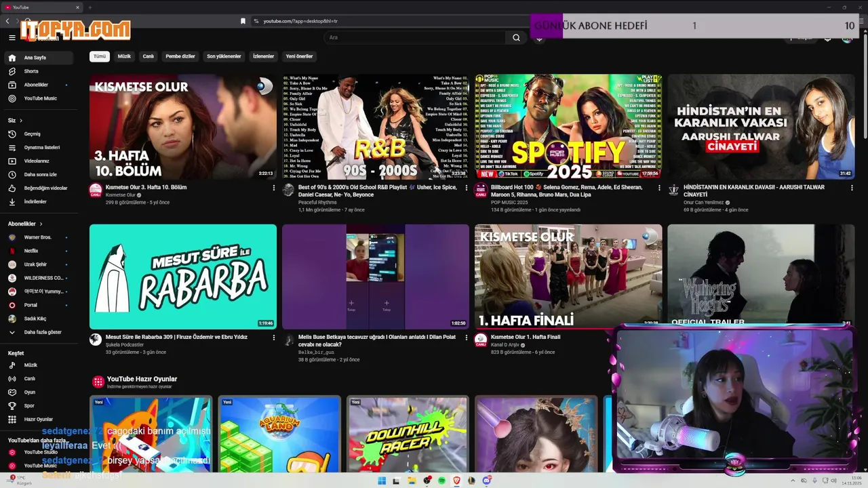This screenshot has height=488, width=868.
Task: Open Müzik under Keşfet
Action: [x=38, y=365]
